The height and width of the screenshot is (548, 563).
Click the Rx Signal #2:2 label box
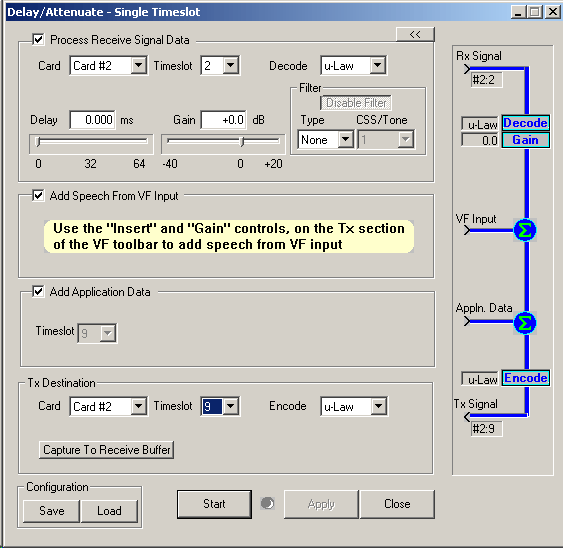[x=486, y=80]
